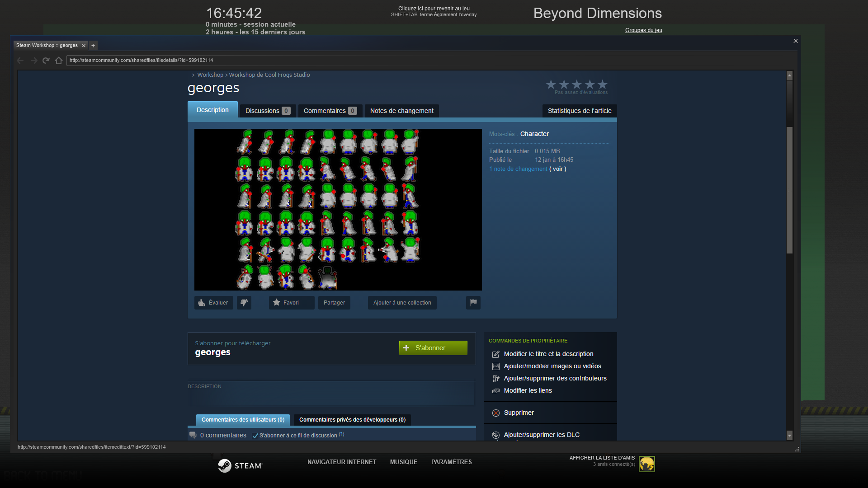Open a new browser tab
Viewport: 868px width, 488px height.
point(93,46)
